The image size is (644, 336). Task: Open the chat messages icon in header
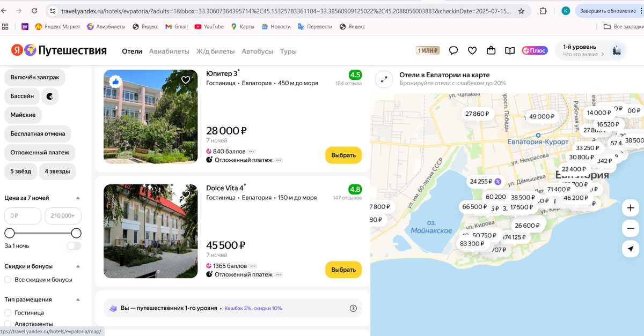453,51
